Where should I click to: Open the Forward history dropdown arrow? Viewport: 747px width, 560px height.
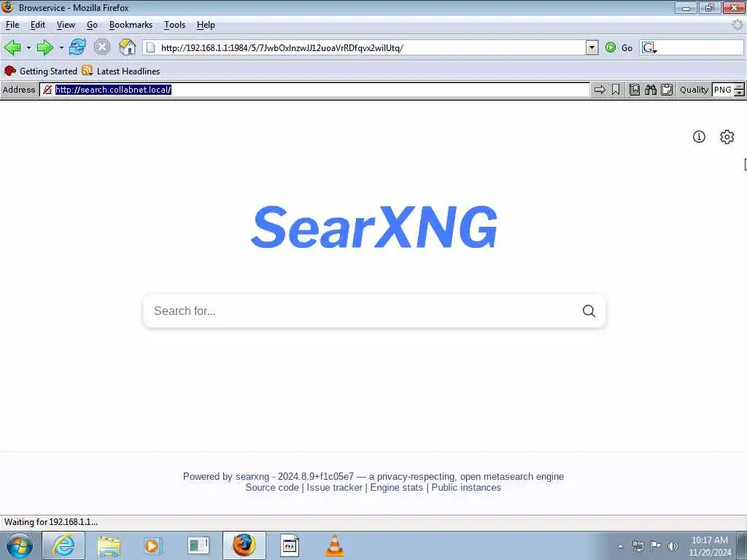(x=61, y=47)
